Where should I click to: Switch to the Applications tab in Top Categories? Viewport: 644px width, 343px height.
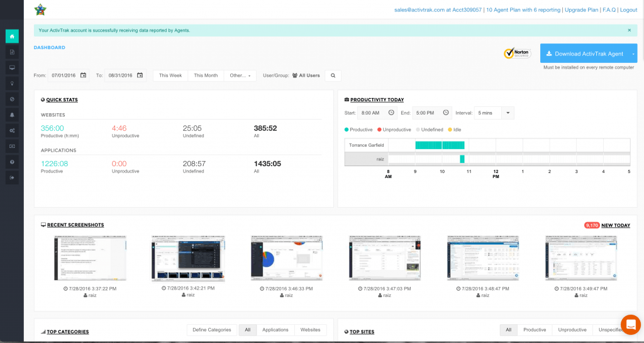point(275,330)
